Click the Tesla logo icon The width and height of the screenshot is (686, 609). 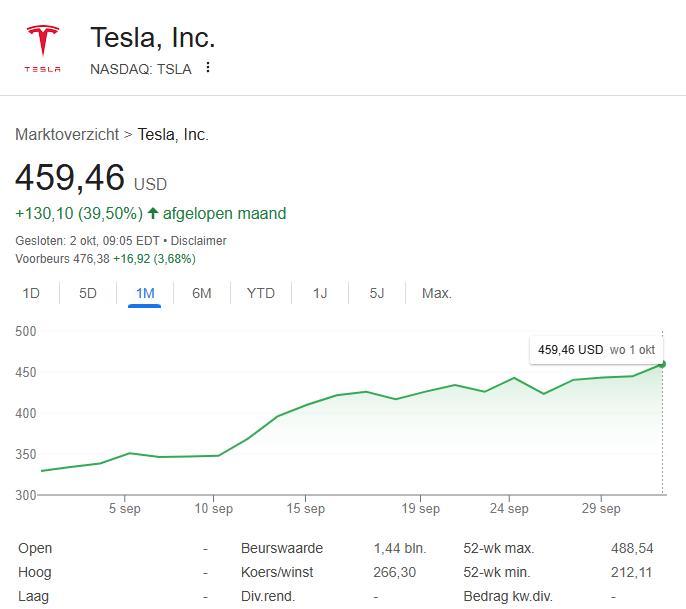tap(42, 47)
